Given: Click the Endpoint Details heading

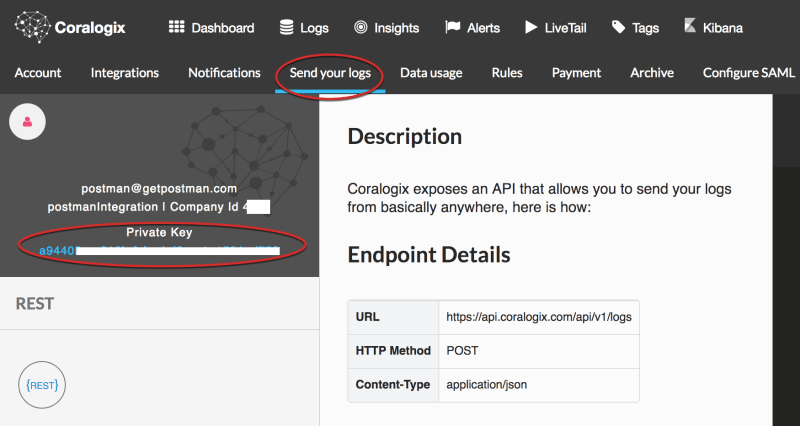Looking at the screenshot, I should pyautogui.click(x=429, y=255).
